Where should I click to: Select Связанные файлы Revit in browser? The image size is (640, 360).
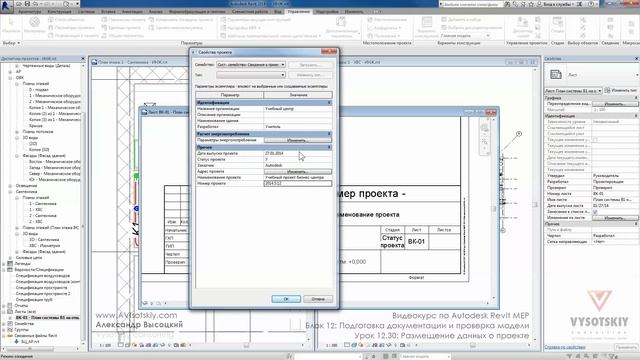(x=36, y=336)
